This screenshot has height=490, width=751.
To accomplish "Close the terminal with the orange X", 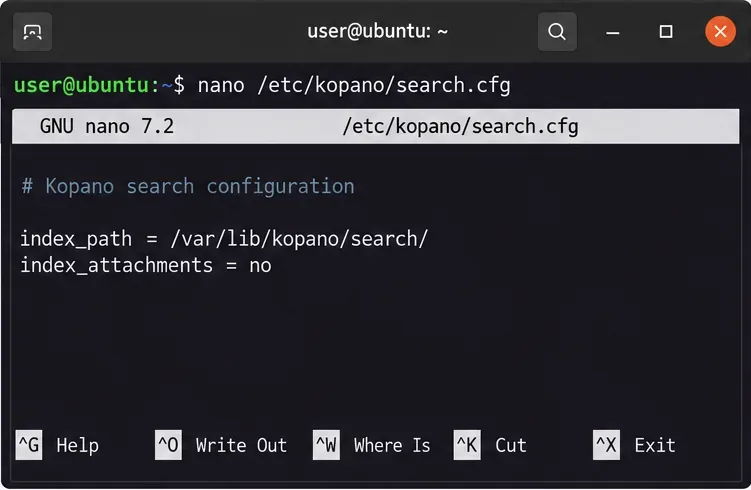I will [720, 32].
